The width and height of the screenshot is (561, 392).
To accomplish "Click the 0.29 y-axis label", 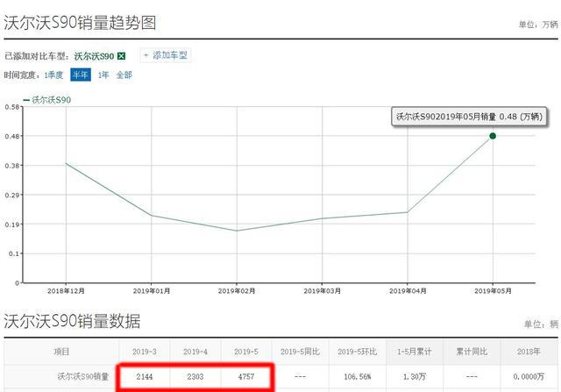I will pyautogui.click(x=11, y=195).
